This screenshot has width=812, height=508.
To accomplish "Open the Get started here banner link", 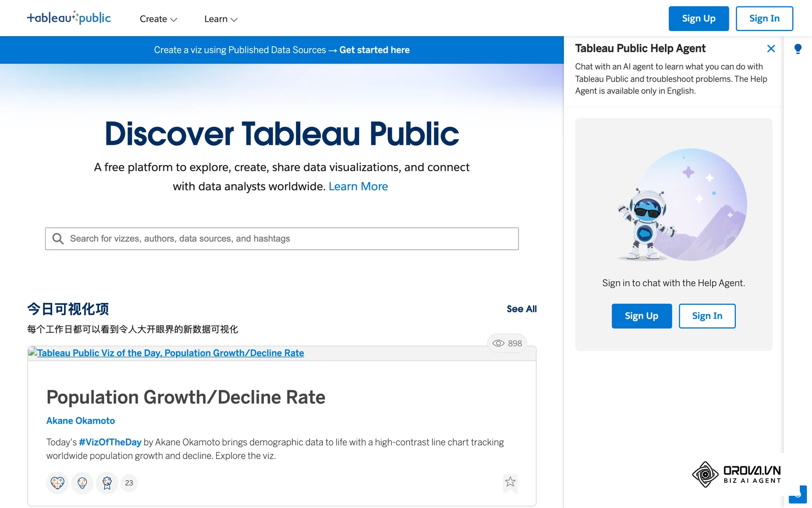I will tap(375, 50).
